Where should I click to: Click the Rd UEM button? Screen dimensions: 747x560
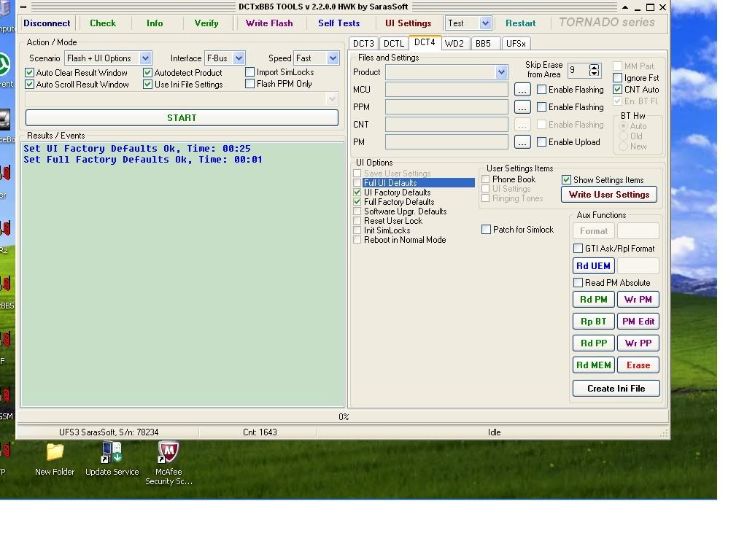tap(593, 266)
